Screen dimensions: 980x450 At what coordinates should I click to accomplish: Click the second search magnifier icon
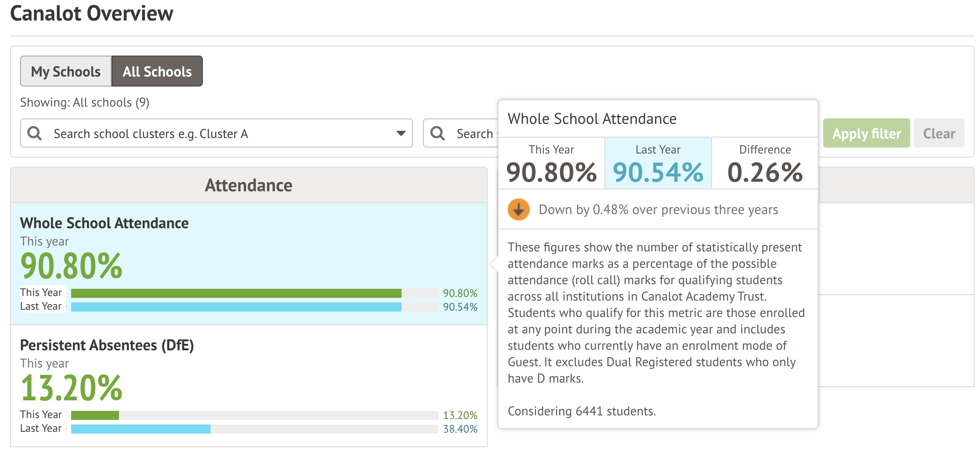[438, 133]
